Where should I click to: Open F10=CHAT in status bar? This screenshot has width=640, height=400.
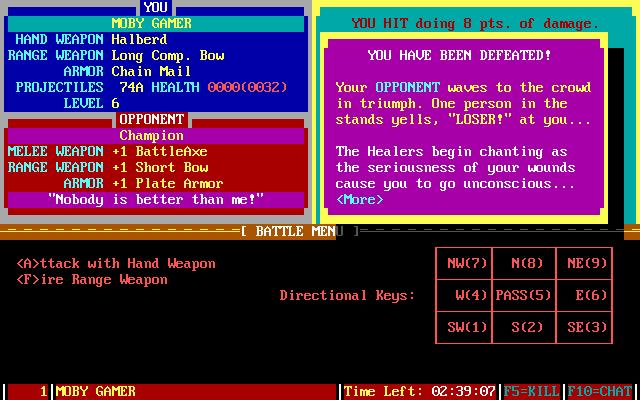click(x=599, y=391)
